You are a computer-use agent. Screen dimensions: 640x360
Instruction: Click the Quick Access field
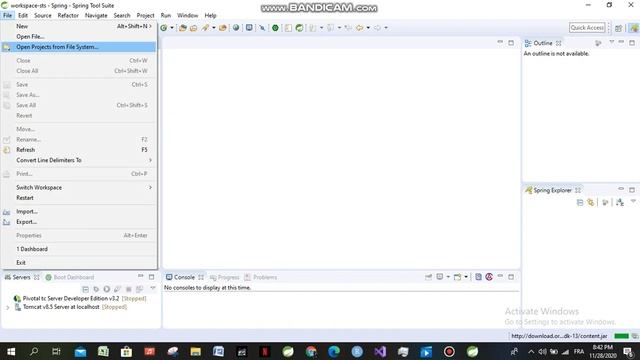coord(587,27)
